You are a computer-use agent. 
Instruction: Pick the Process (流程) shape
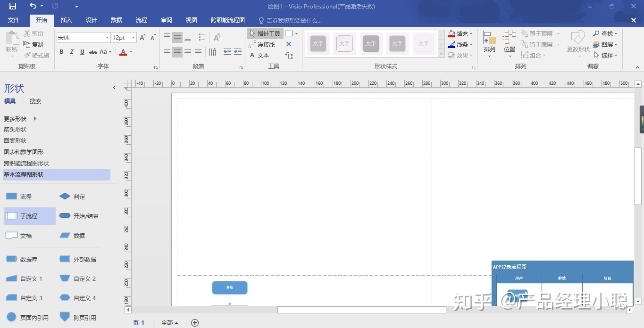click(19, 197)
